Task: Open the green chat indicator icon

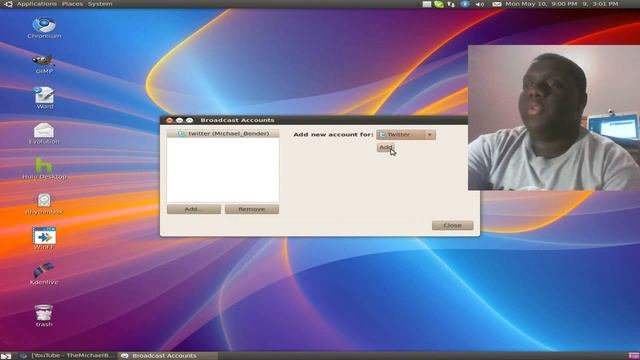Action: [439, 4]
